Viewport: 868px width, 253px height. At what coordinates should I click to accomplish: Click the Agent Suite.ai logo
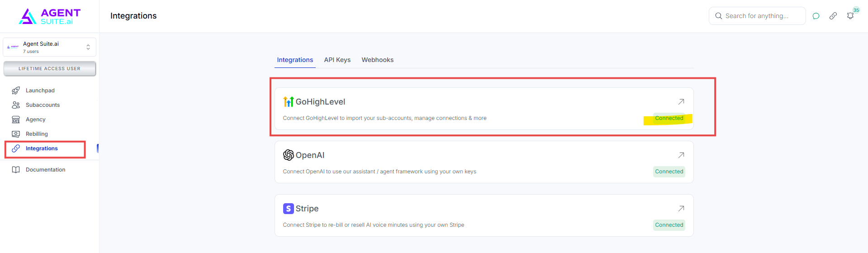(50, 16)
